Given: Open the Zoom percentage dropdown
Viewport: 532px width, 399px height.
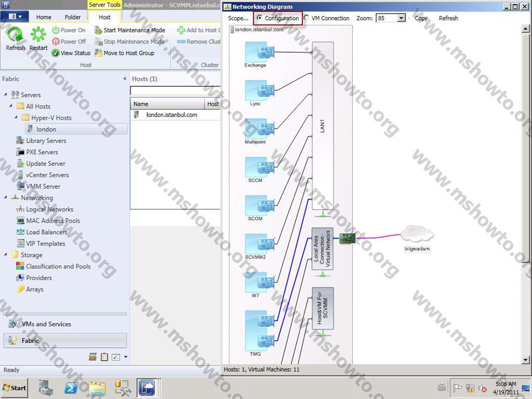Looking at the screenshot, I should (x=401, y=18).
